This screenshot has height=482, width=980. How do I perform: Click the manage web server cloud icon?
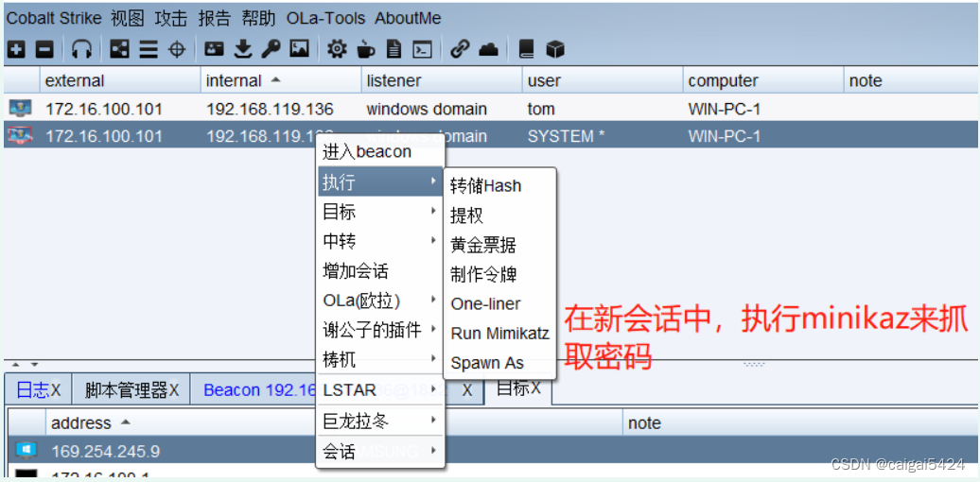488,49
